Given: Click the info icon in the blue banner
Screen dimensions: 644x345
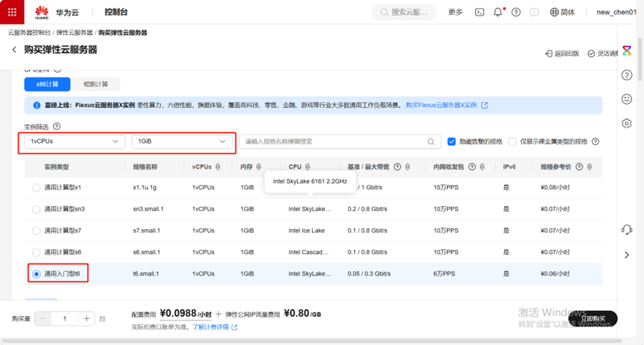Looking at the screenshot, I should pyautogui.click(x=36, y=106).
